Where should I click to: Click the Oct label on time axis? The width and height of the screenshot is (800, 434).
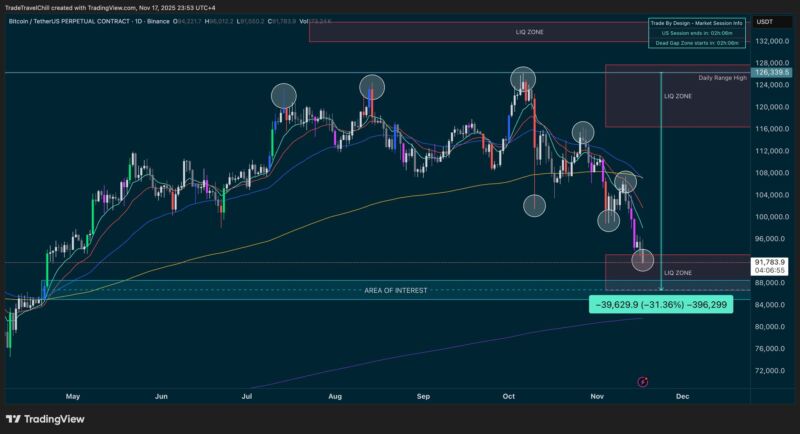(509, 396)
